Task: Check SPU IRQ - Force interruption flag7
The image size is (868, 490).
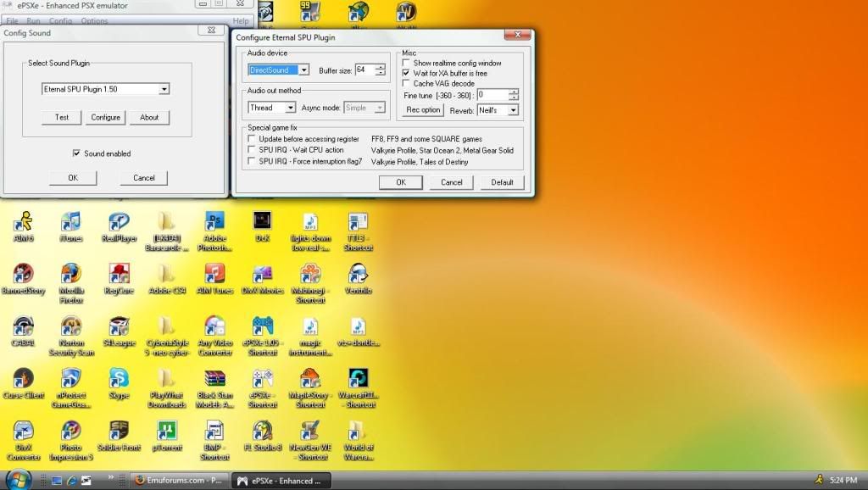Action: point(251,161)
